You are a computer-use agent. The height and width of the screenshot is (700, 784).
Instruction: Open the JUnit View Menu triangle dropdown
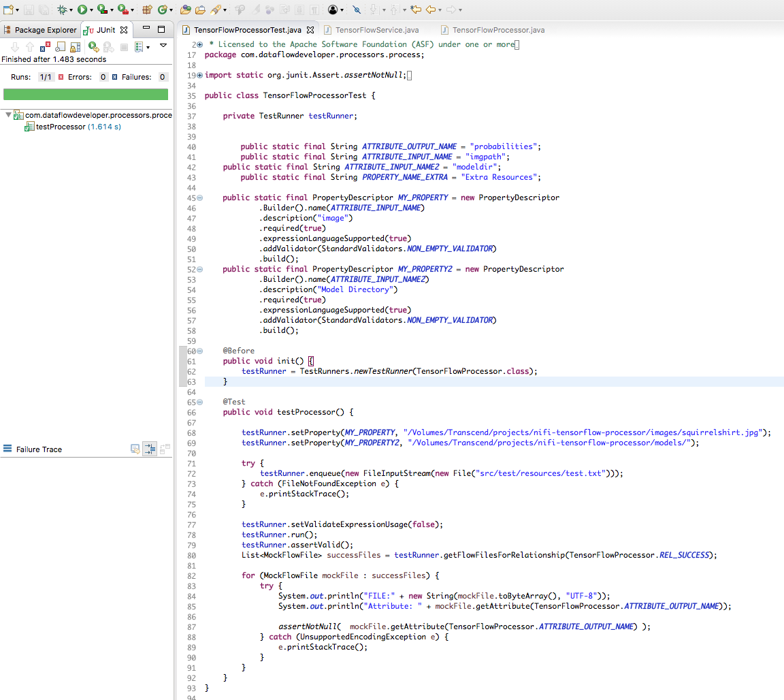(x=163, y=46)
